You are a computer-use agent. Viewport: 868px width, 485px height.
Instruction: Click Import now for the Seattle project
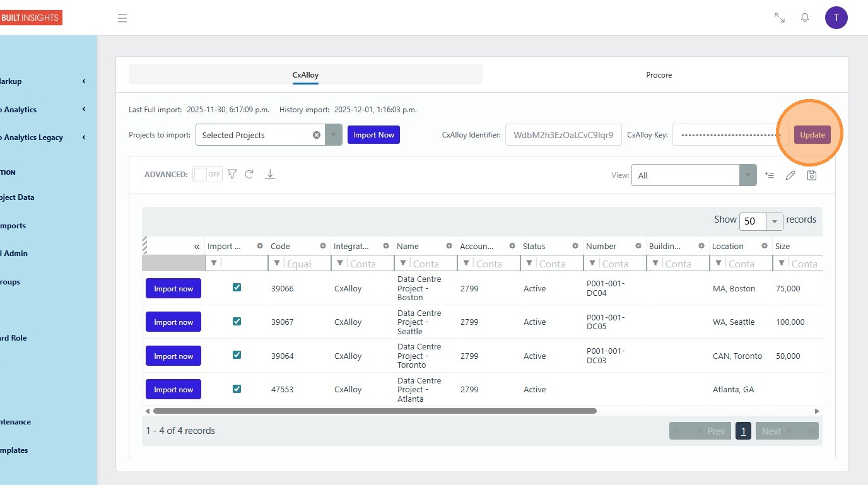tap(173, 322)
